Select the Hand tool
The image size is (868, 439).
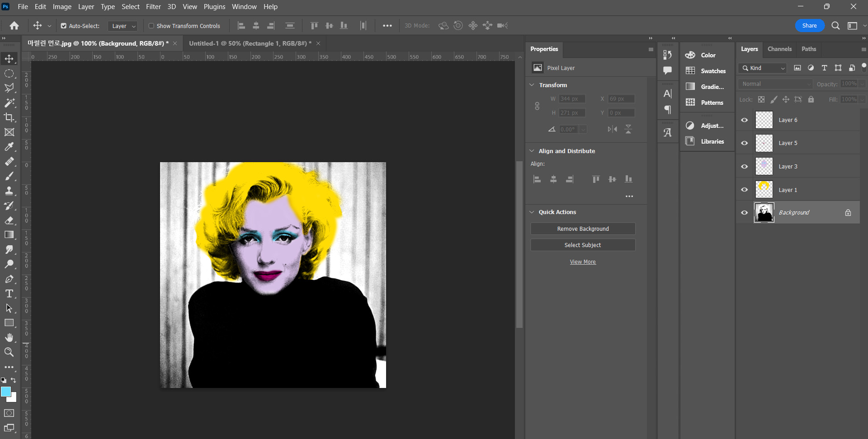[9, 337]
